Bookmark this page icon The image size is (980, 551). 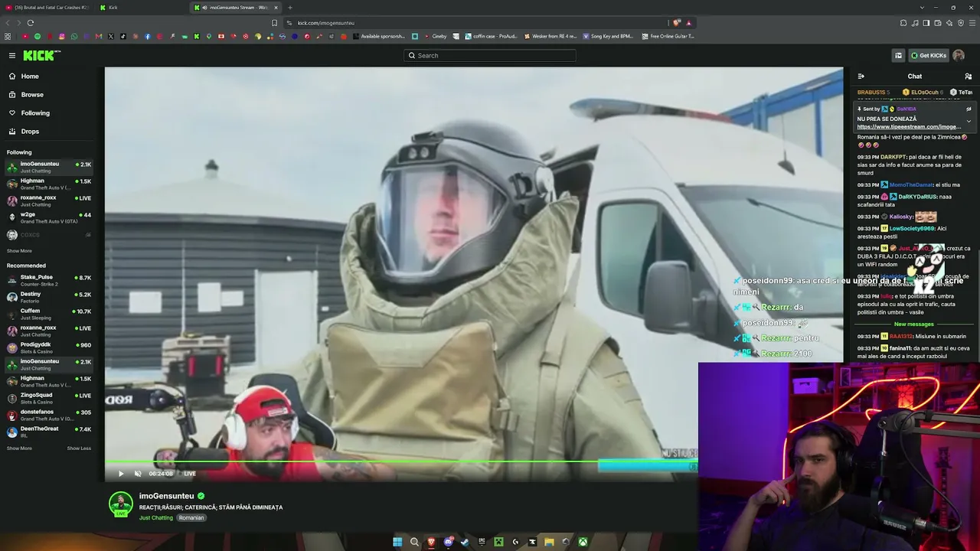click(275, 23)
